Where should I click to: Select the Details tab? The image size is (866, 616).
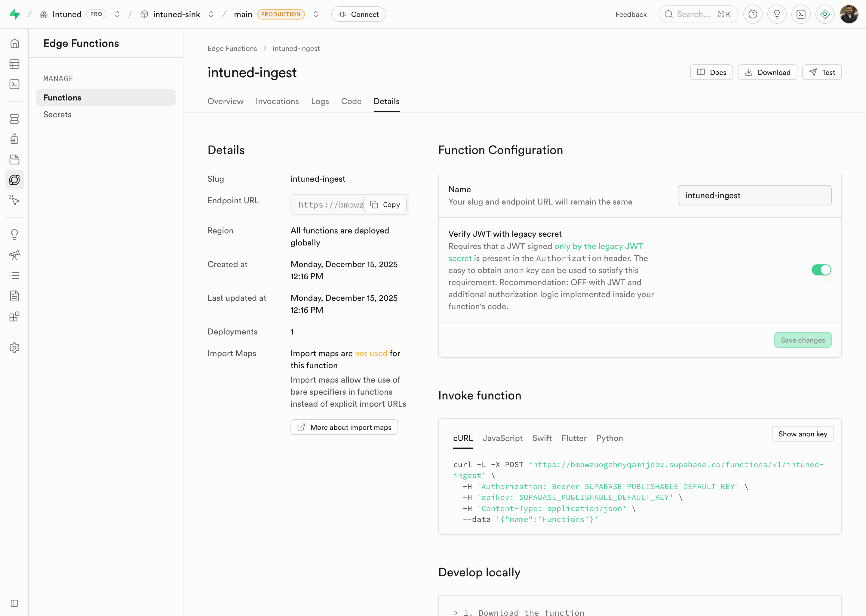pyautogui.click(x=386, y=101)
